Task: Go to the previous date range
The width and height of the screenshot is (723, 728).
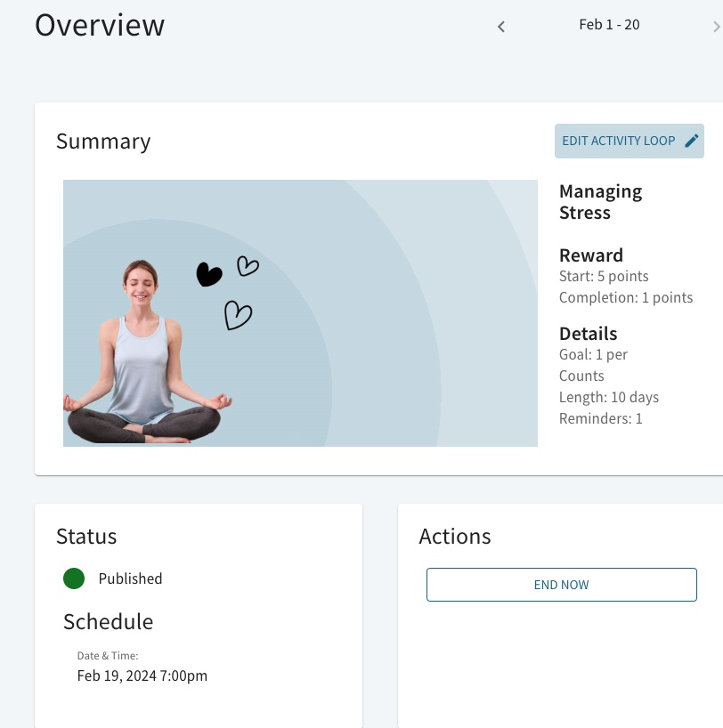Action: tap(501, 27)
